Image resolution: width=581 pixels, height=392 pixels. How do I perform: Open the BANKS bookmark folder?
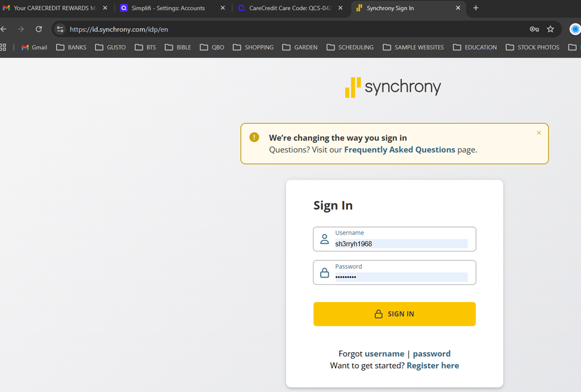point(71,47)
